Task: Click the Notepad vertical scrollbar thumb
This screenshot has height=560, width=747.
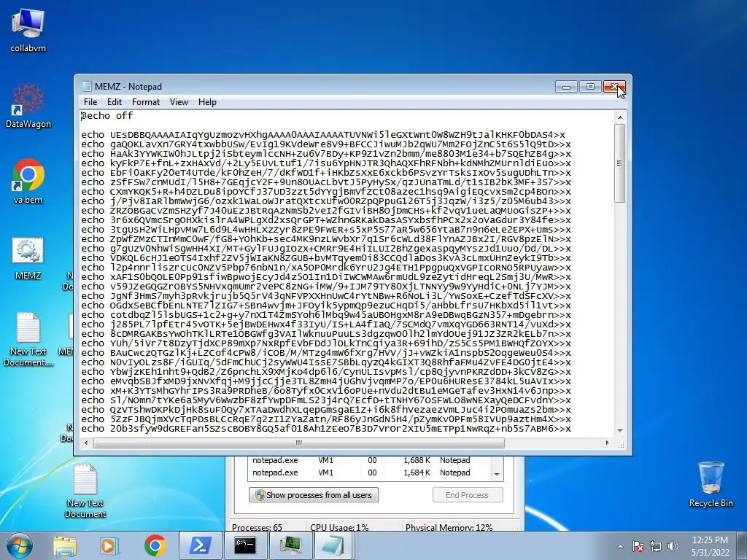Action: click(620, 163)
